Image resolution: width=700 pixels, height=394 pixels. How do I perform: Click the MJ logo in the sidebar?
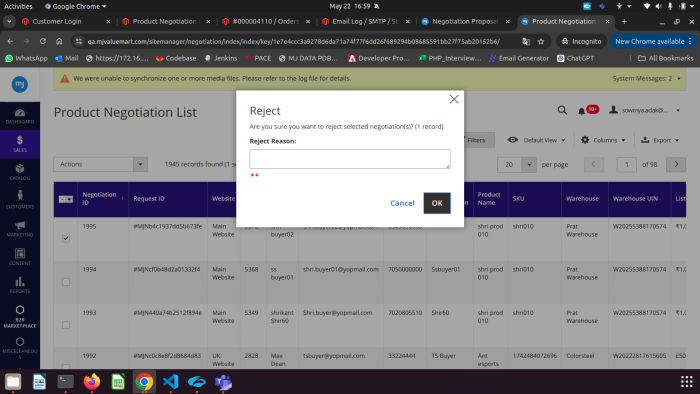(x=20, y=84)
